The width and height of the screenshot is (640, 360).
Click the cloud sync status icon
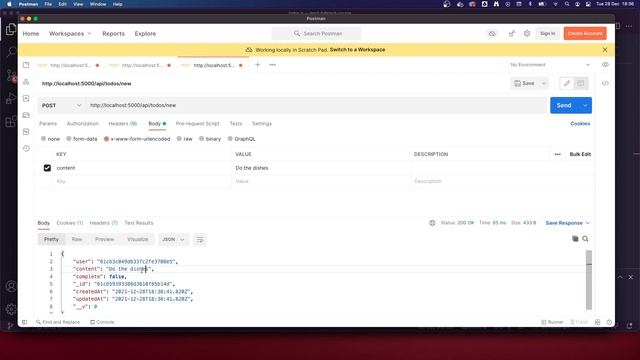(x=492, y=33)
